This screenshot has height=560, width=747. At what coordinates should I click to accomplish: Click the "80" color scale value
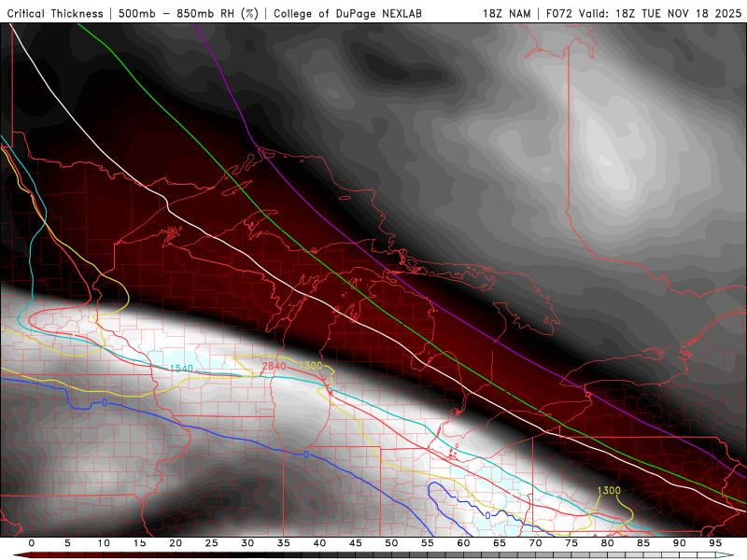pyautogui.click(x=608, y=543)
